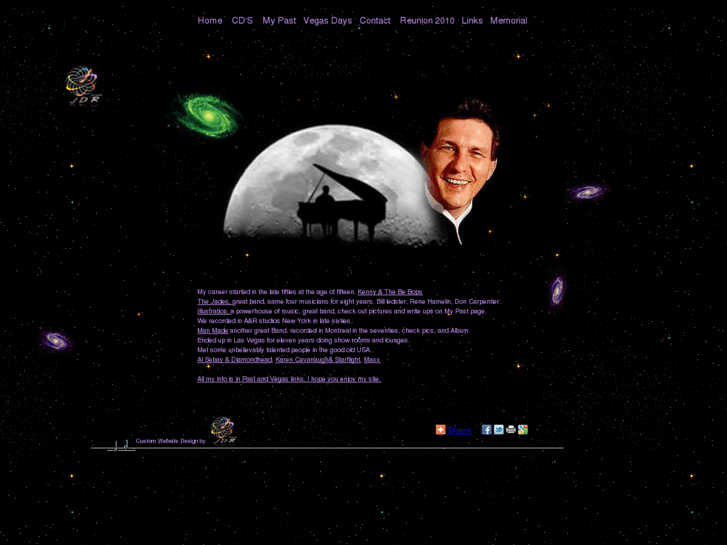This screenshot has height=545, width=727.
Task: Open the Links menu item
Action: click(x=472, y=20)
